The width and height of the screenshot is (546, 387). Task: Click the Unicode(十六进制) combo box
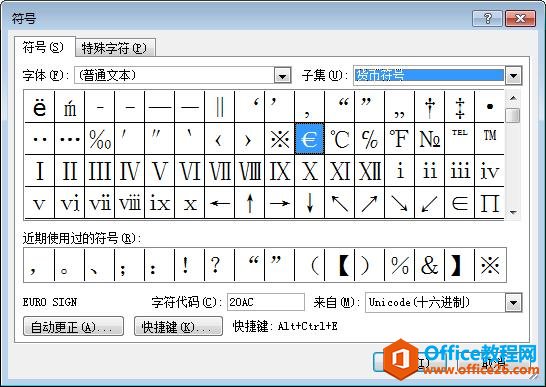coord(444,302)
